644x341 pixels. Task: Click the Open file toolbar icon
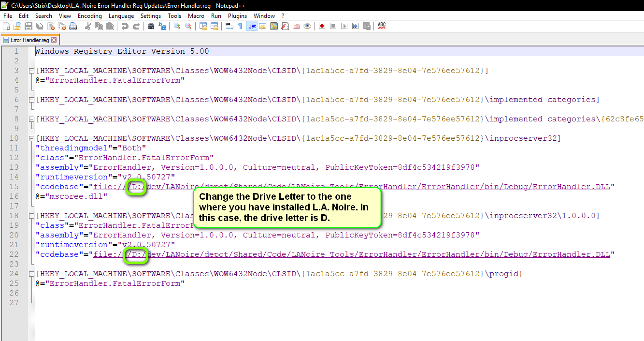[17, 26]
